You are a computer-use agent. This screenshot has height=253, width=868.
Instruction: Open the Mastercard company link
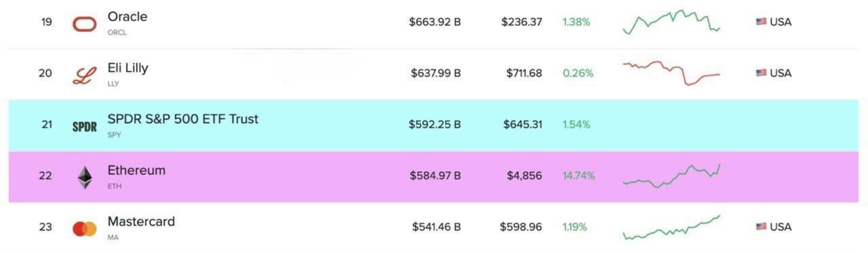(x=141, y=221)
